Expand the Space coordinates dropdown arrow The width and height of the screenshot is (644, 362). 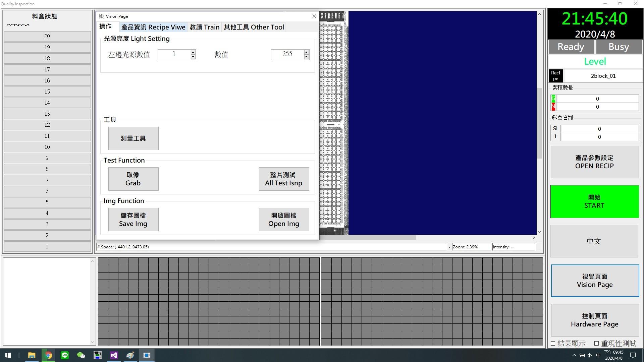pos(449,247)
